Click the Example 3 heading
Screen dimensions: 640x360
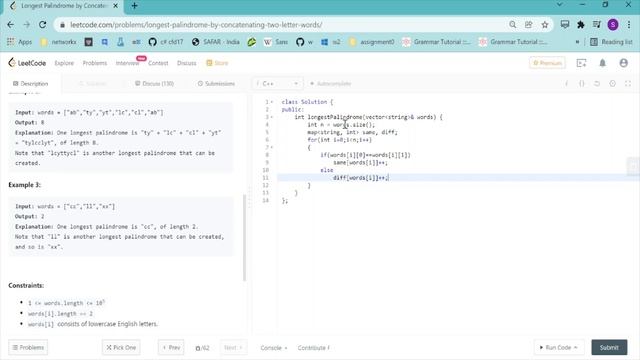24,185
